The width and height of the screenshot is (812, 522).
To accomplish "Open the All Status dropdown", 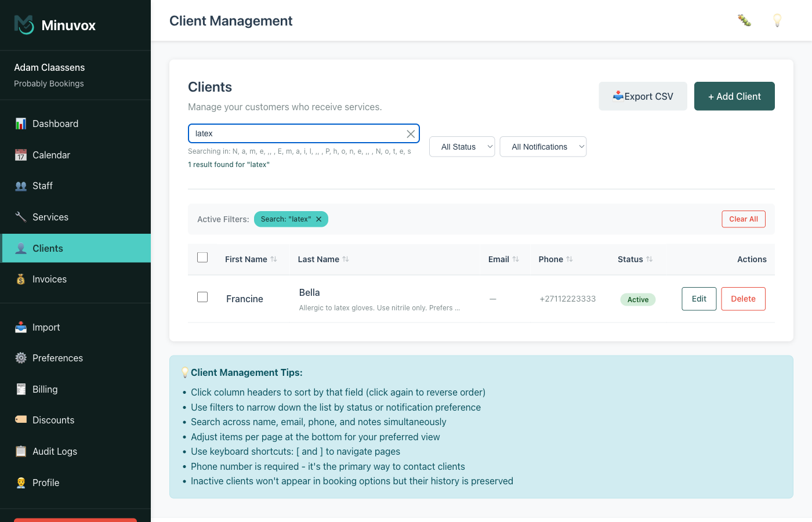I will click(x=462, y=147).
